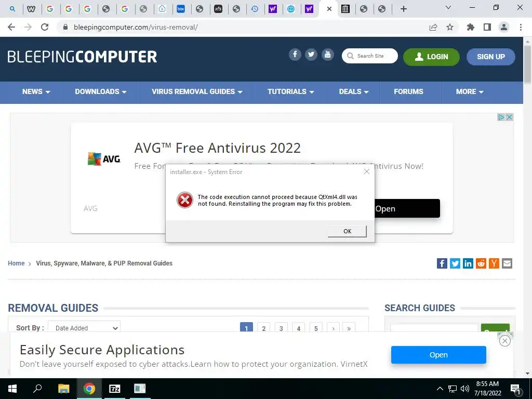532x399 pixels.
Task: Open Windows search from the taskbar
Action: tap(37, 389)
